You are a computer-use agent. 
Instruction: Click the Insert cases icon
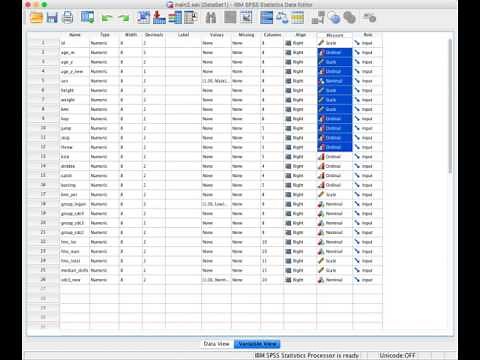[230, 18]
